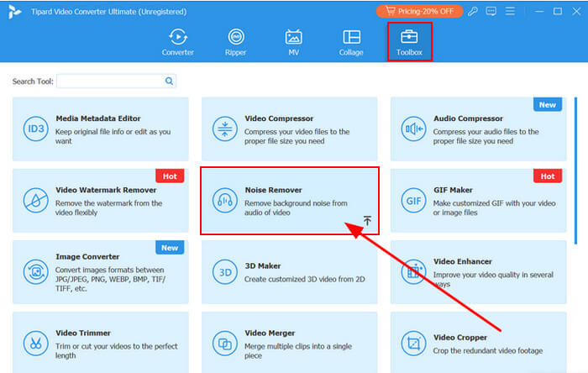Open the Noise Remover headphone icon
This screenshot has width=588, height=373.
225,200
